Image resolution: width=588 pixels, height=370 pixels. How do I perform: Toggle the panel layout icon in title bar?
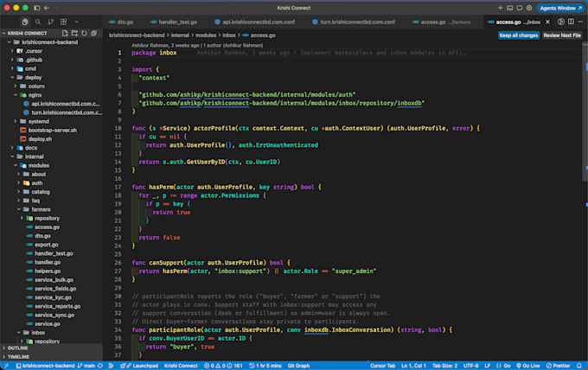[509, 8]
